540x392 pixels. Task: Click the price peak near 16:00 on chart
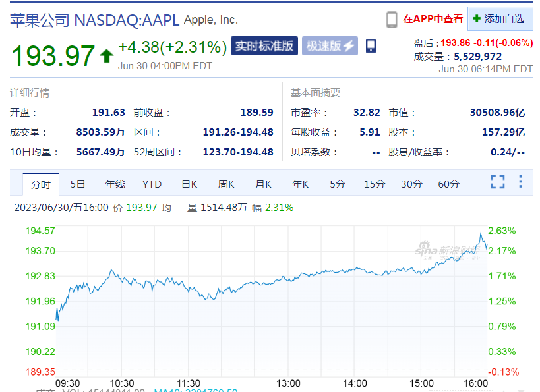(x=481, y=233)
